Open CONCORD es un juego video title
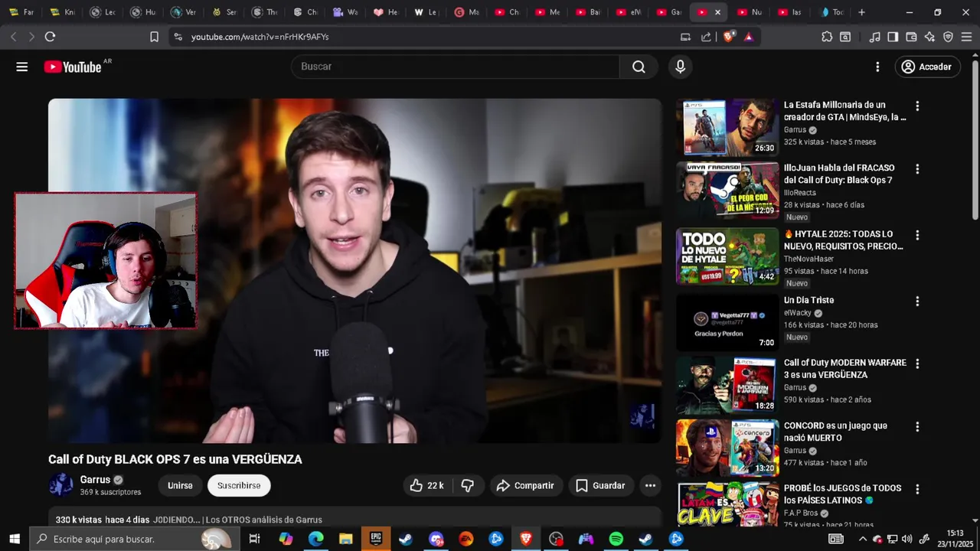The height and width of the screenshot is (551, 980). pyautogui.click(x=835, y=432)
